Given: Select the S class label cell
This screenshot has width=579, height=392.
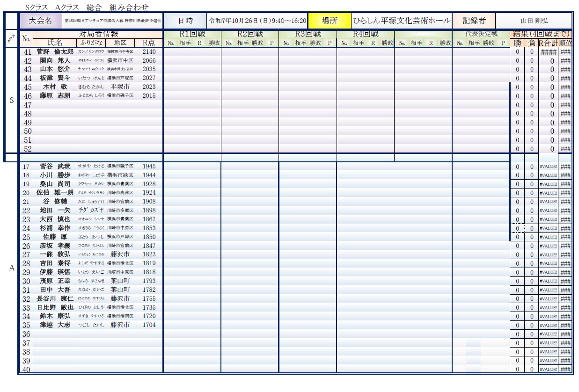Looking at the screenshot, I should tap(12, 100).
